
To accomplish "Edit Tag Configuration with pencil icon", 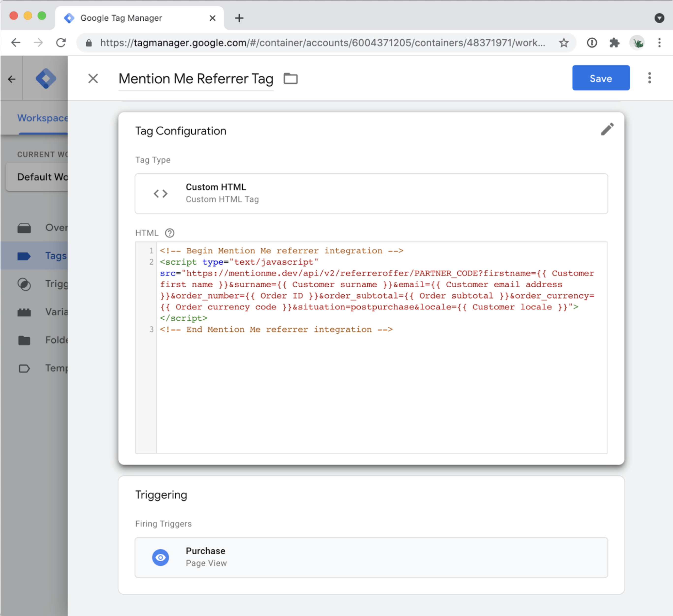I will pos(607,130).
